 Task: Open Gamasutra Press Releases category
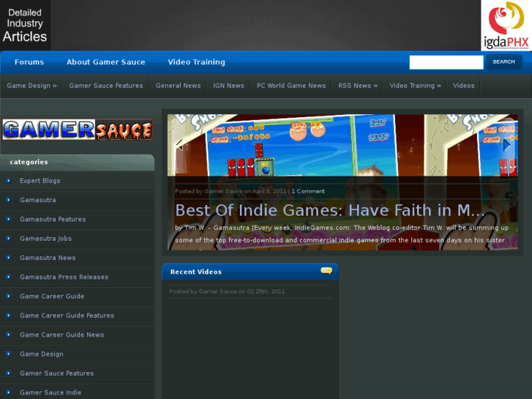(x=64, y=277)
